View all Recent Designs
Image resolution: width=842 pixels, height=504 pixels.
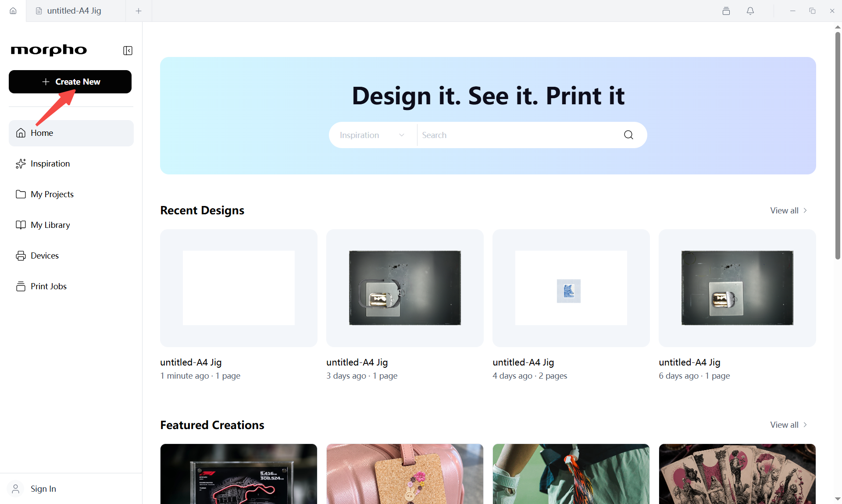[789, 210]
